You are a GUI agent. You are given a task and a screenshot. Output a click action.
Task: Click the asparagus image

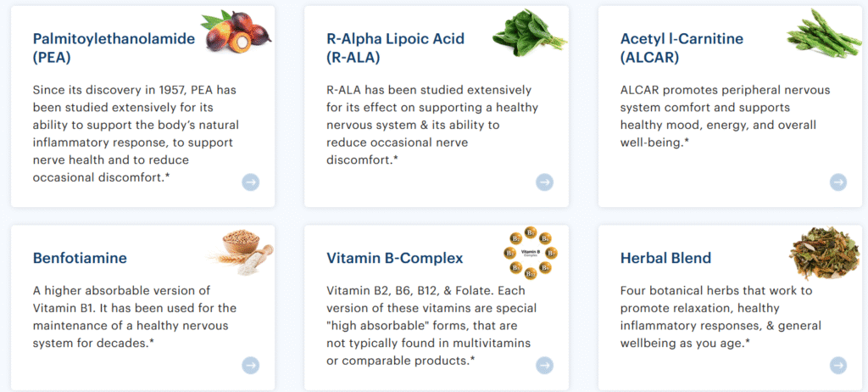coord(824,32)
